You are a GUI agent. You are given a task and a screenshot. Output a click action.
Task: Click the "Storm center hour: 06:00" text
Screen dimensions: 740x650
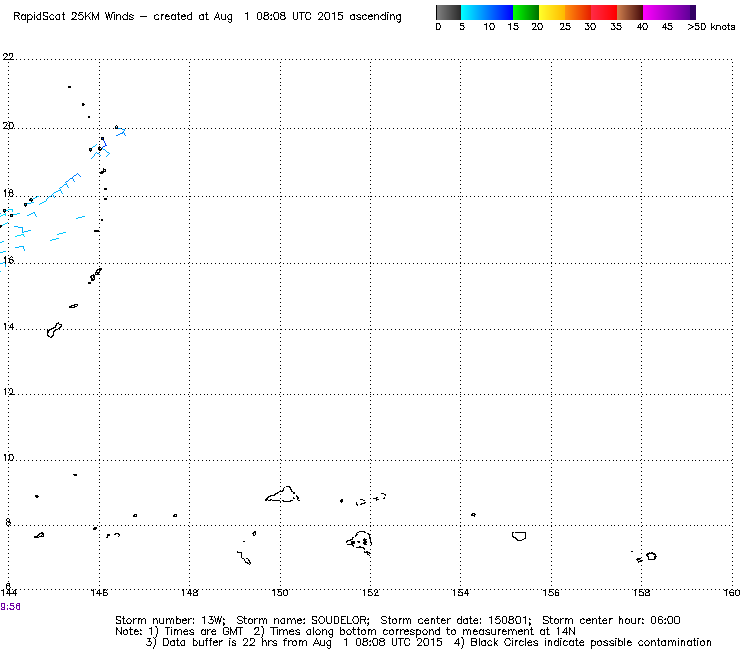pyautogui.click(x=611, y=620)
